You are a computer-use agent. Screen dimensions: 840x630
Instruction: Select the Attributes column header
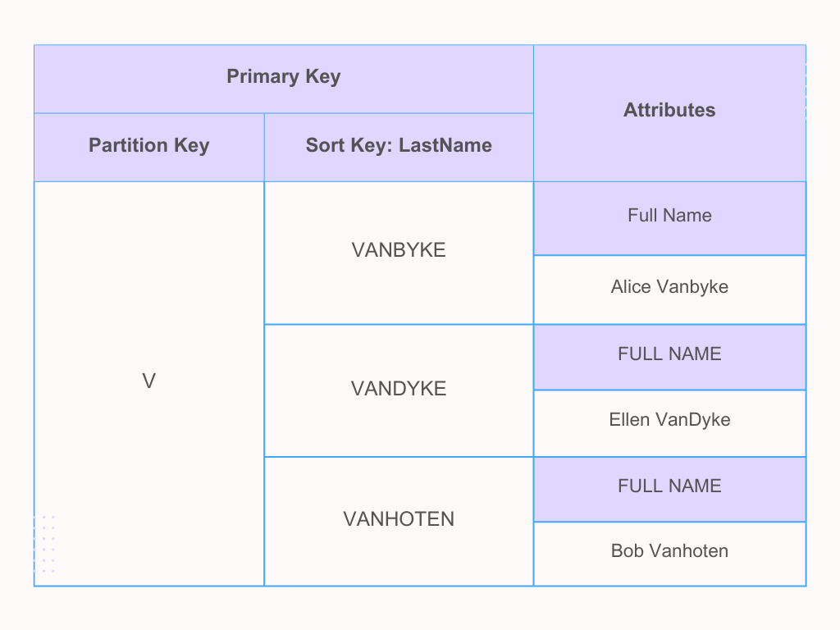coord(669,111)
